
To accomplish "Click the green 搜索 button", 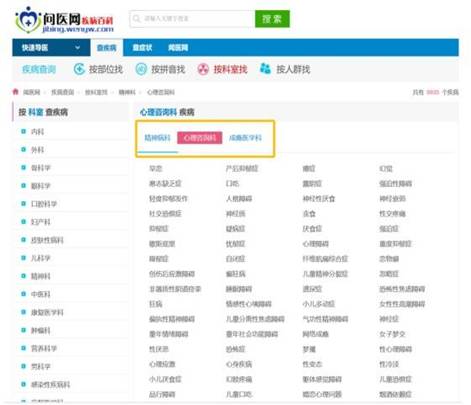I will pos(272,19).
